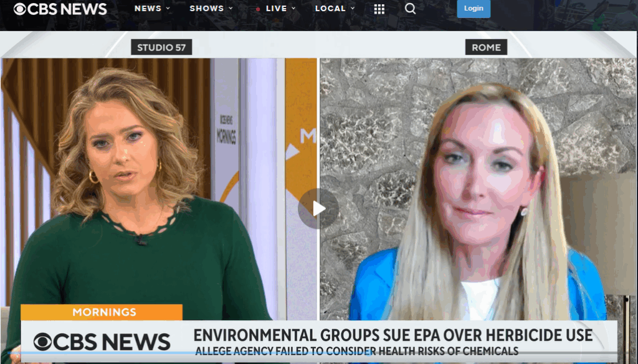Open the News menu item
The width and height of the screenshot is (638, 364).
pyautogui.click(x=148, y=9)
